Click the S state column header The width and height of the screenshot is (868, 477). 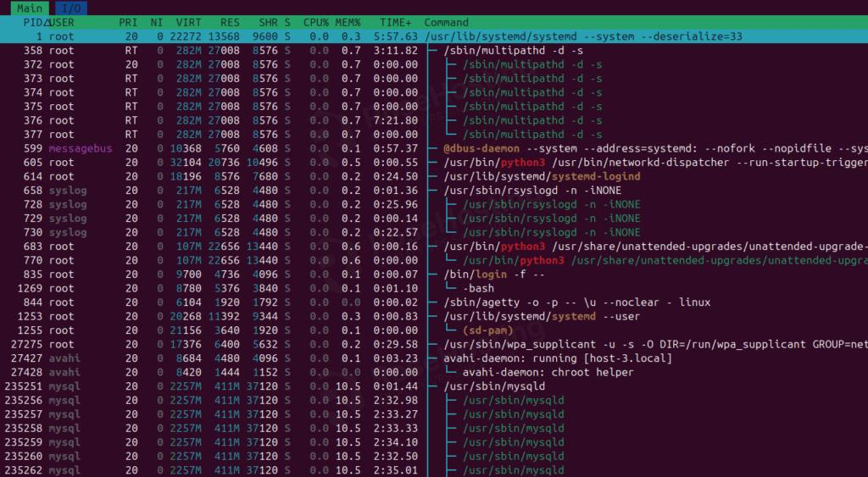tap(287, 23)
